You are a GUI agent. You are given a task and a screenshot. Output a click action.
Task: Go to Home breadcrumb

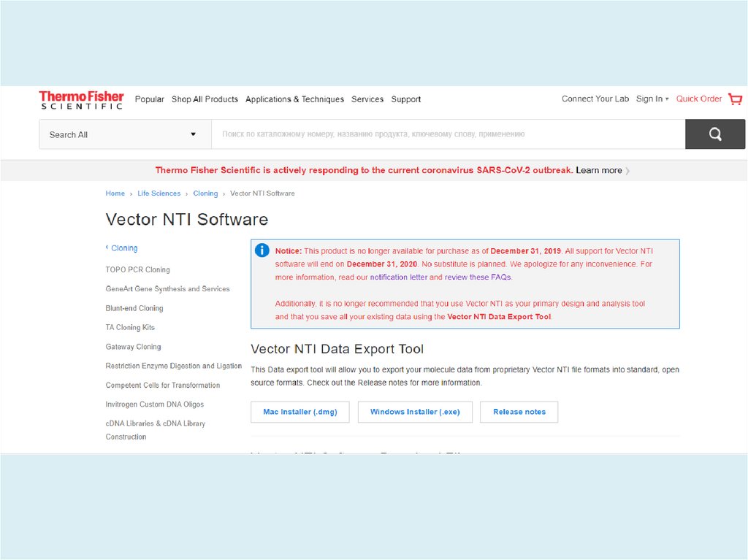click(x=115, y=193)
